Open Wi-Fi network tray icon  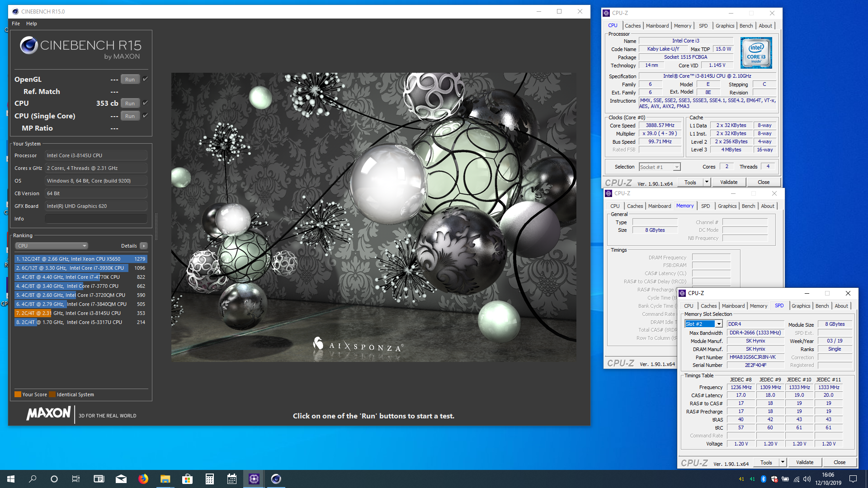coord(796,479)
